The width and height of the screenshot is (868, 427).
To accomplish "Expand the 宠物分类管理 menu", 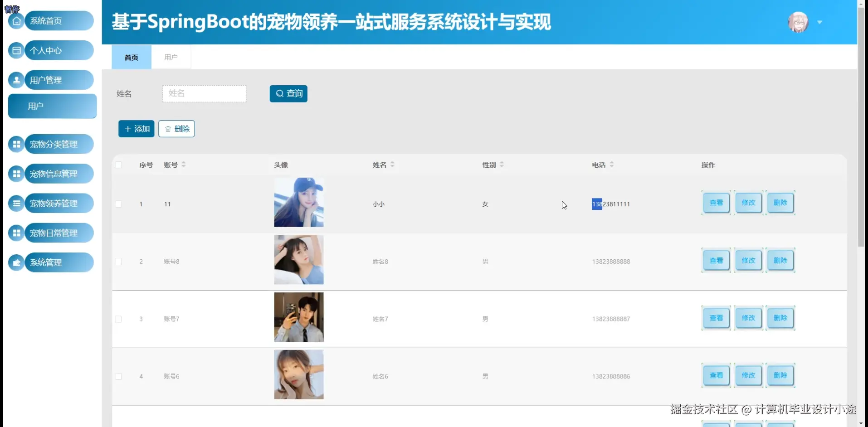I will pyautogui.click(x=59, y=144).
